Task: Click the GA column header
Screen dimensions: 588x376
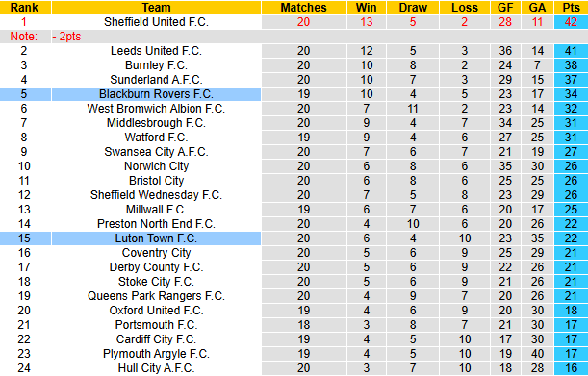Action: pos(537,8)
